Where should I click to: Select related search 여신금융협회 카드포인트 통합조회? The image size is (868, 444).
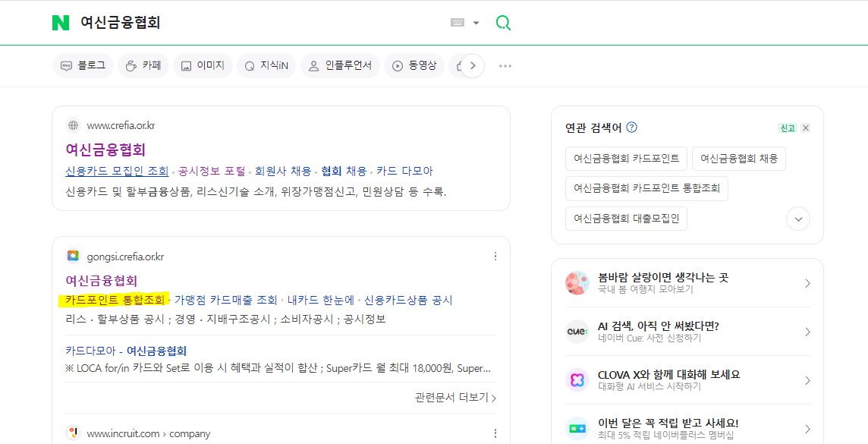click(x=646, y=188)
